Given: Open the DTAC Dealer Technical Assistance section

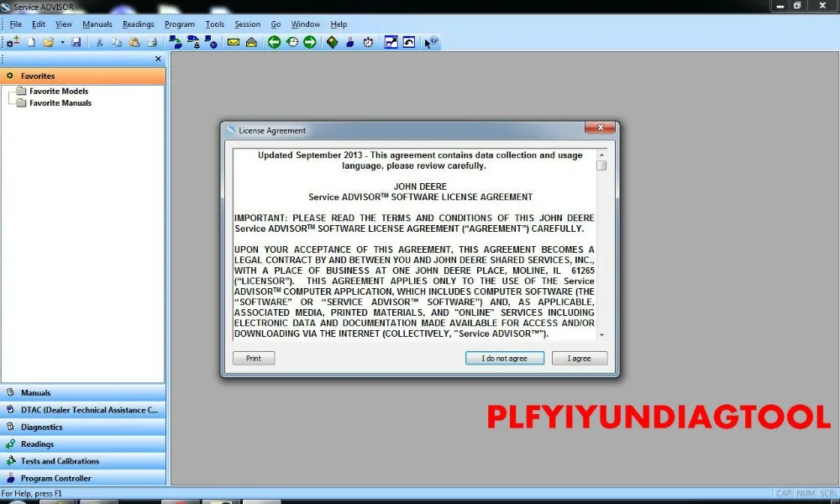Looking at the screenshot, I should tap(83, 410).
